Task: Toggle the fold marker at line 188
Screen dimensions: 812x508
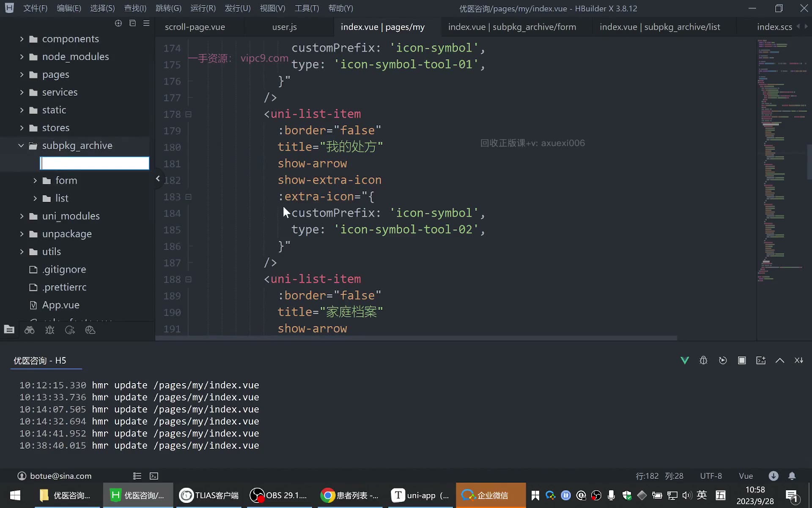Action: point(189,279)
